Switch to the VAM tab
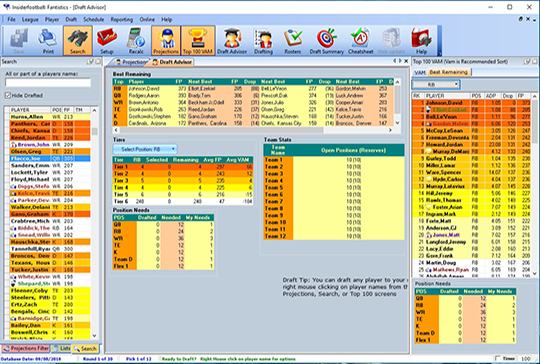540x364 pixels. (x=420, y=72)
